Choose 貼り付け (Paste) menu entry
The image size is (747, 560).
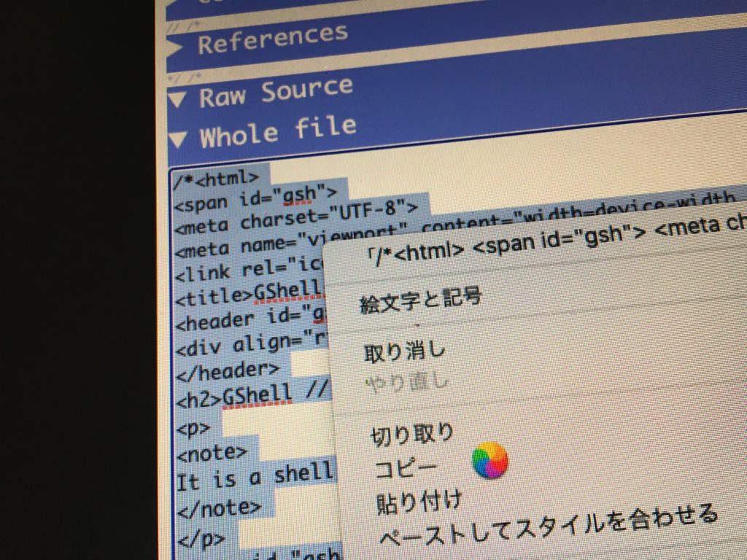coord(419,503)
